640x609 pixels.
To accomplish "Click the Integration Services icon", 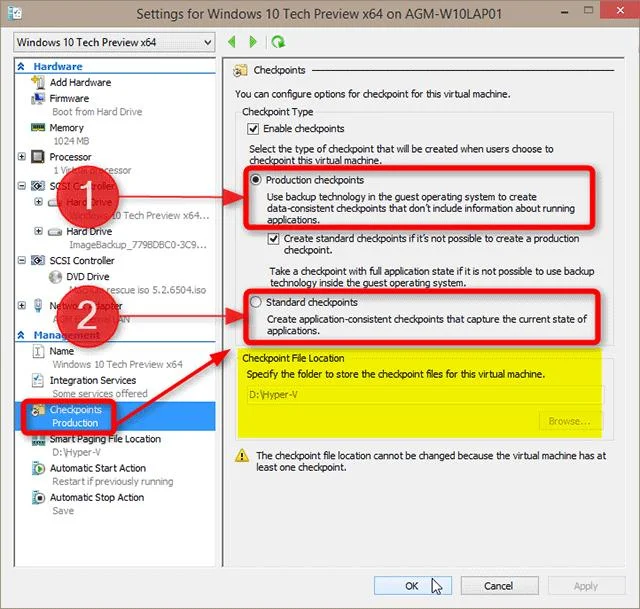I will [x=38, y=380].
